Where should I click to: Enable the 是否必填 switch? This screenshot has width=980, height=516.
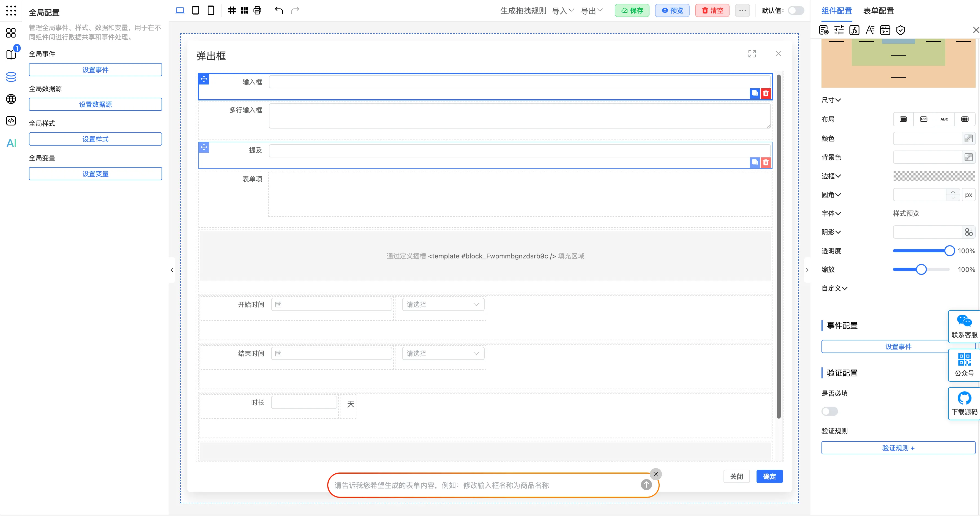tap(829, 411)
